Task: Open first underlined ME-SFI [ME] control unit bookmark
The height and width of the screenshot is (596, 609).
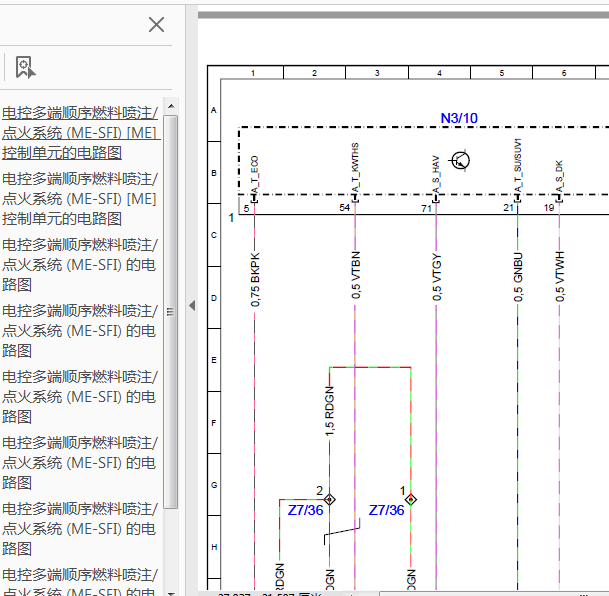Action: (81, 133)
